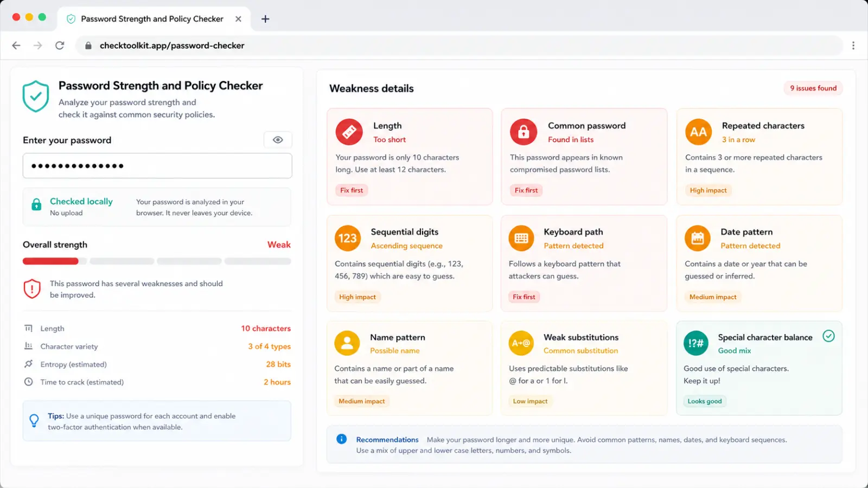868x488 pixels.
Task: Click the address bar site lock icon
Action: [x=88, y=46]
